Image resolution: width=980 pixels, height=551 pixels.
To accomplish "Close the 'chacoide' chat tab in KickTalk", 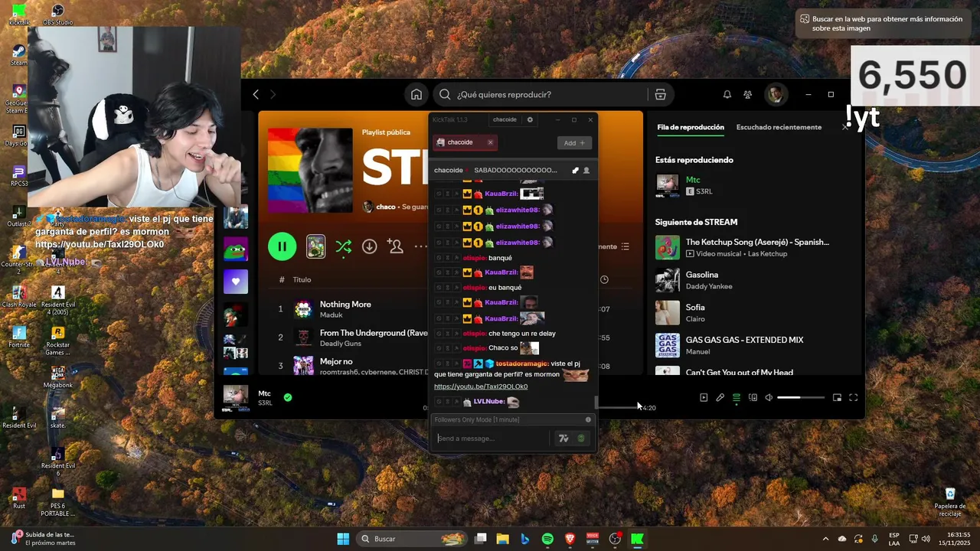I will coord(490,142).
